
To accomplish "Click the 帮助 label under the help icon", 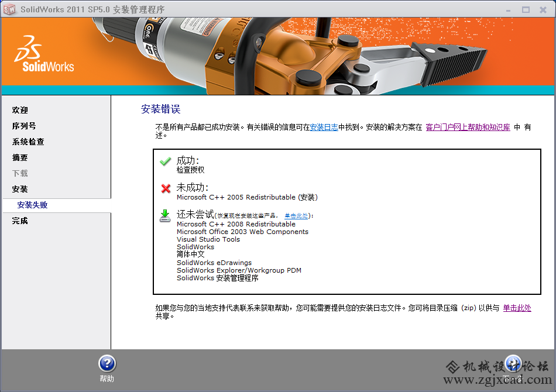I will coord(107,379).
